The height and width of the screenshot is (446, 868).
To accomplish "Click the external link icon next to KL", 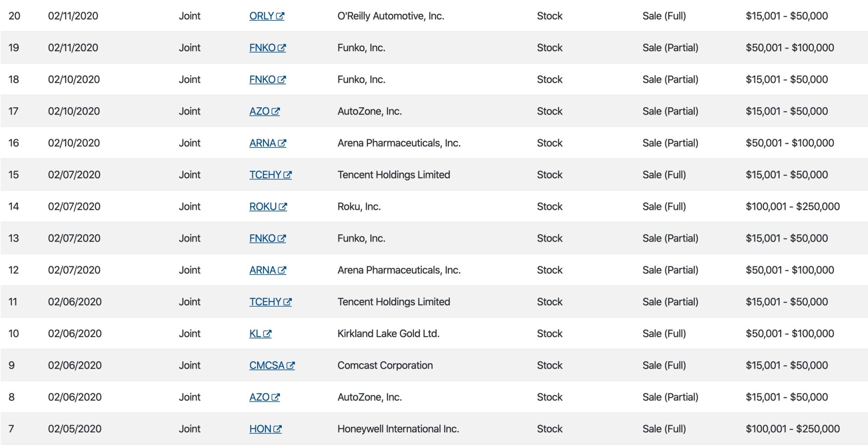I will click(x=268, y=333).
